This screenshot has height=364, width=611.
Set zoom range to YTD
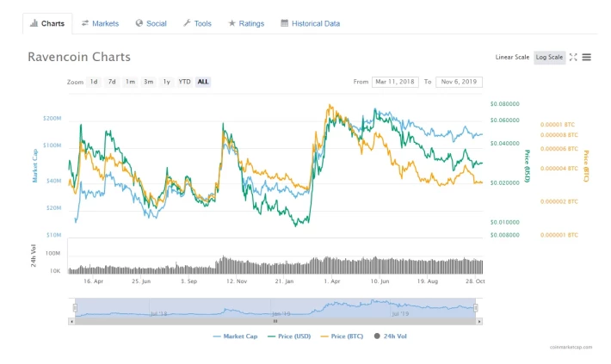coord(184,82)
